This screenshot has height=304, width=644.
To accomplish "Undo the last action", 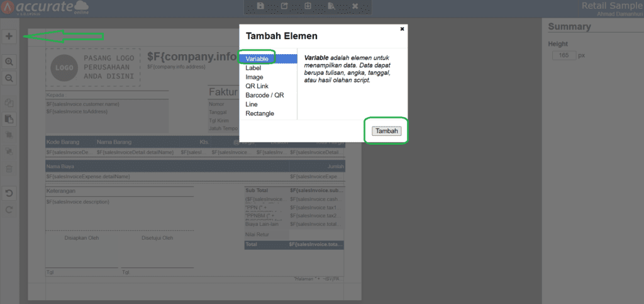I will (x=9, y=193).
